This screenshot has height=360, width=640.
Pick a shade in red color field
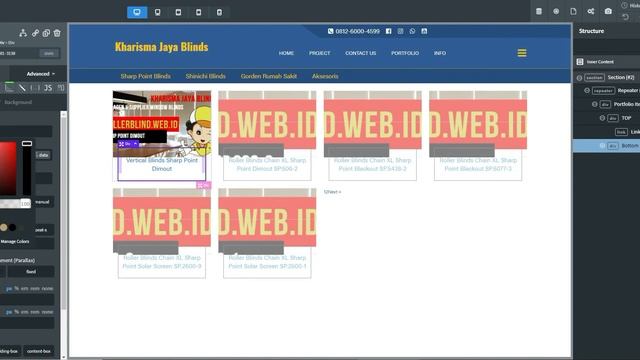8,168
